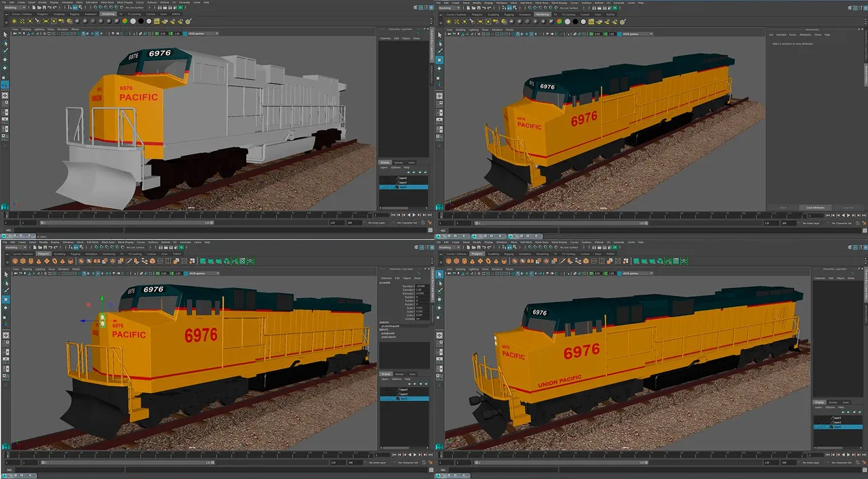This screenshot has width=868, height=479.
Task: Click the first green UV mapping shelf icon, bottom-left window
Action: [x=203, y=261]
